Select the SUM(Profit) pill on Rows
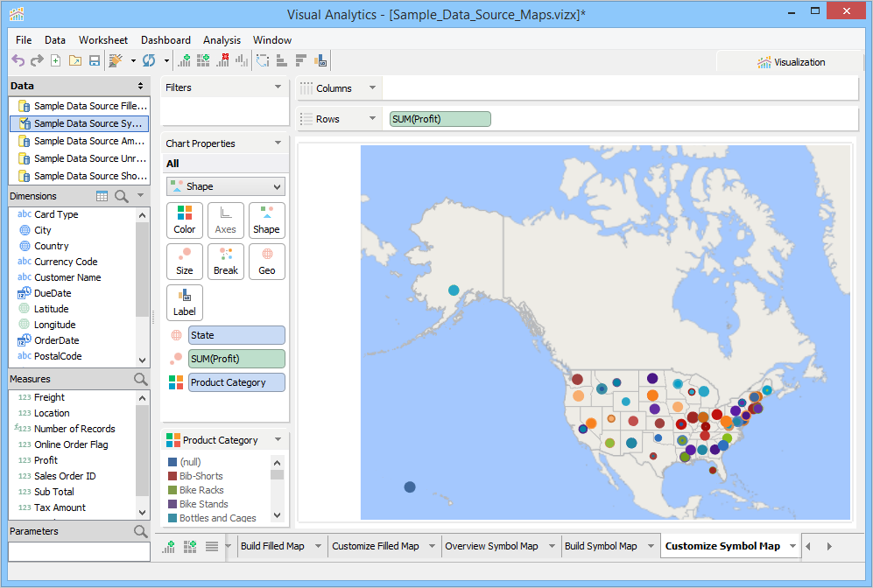This screenshot has width=873, height=588. 440,119
